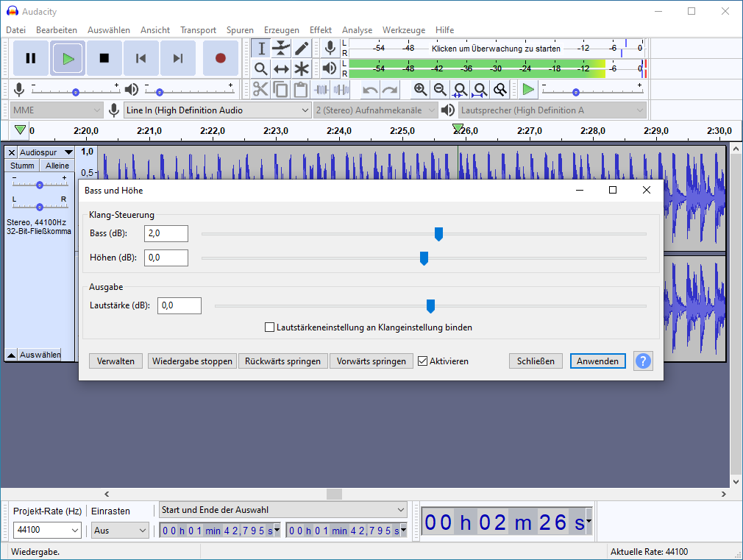
Task: Stop playback with the Stop button
Action: pyautogui.click(x=104, y=58)
